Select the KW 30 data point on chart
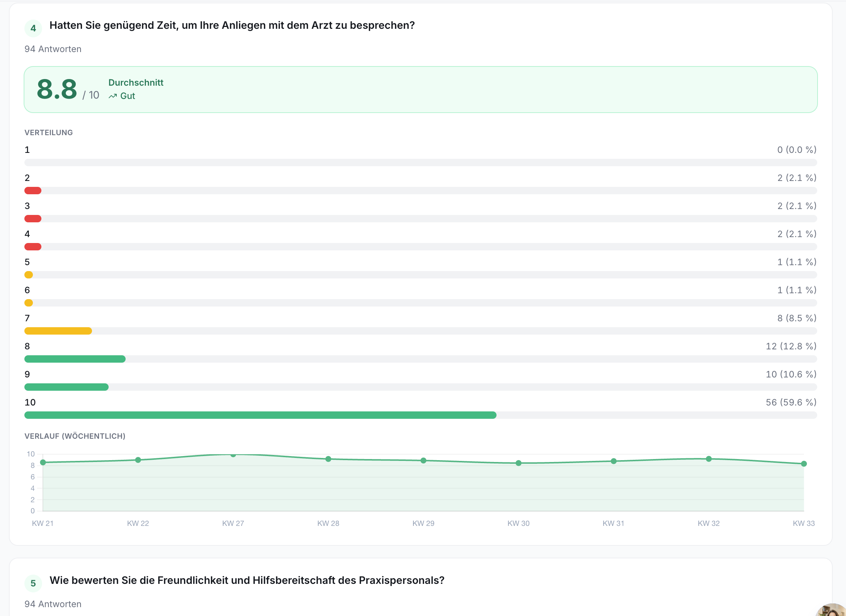 point(518,463)
